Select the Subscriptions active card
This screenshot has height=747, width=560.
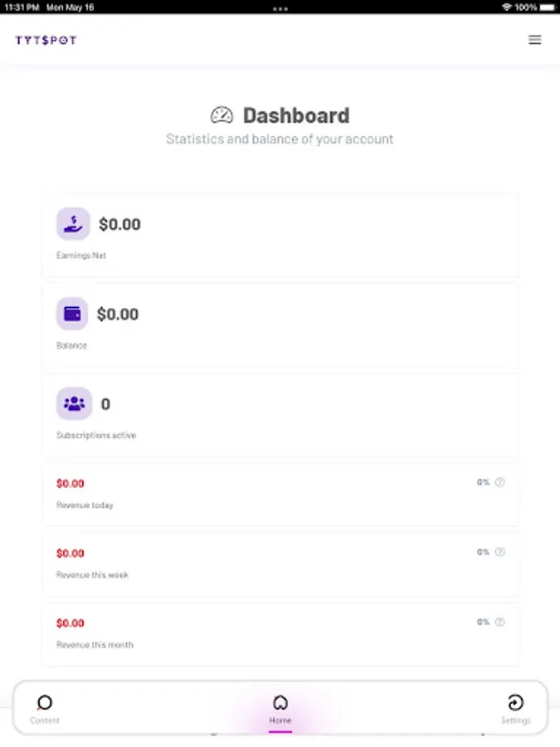280,415
